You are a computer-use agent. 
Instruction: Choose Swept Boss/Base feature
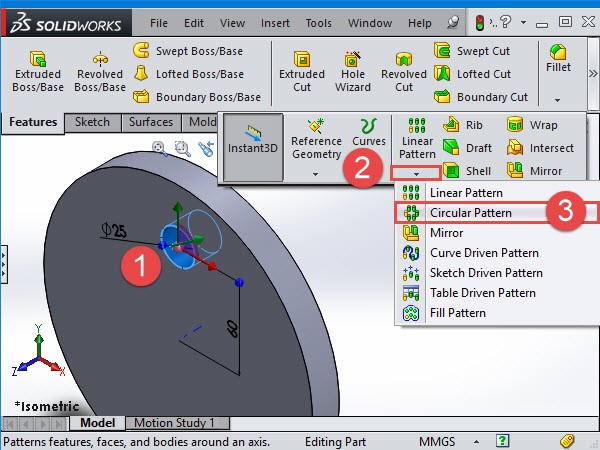188,51
